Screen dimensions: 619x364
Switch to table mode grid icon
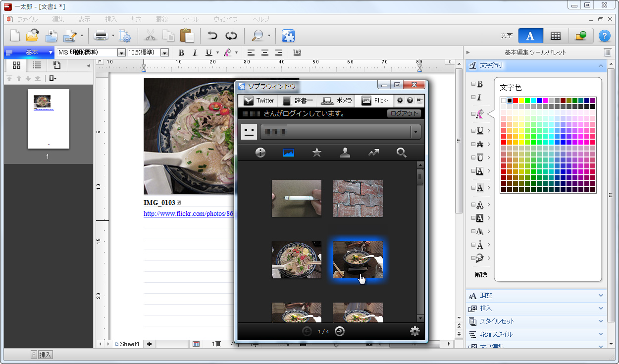(x=556, y=36)
